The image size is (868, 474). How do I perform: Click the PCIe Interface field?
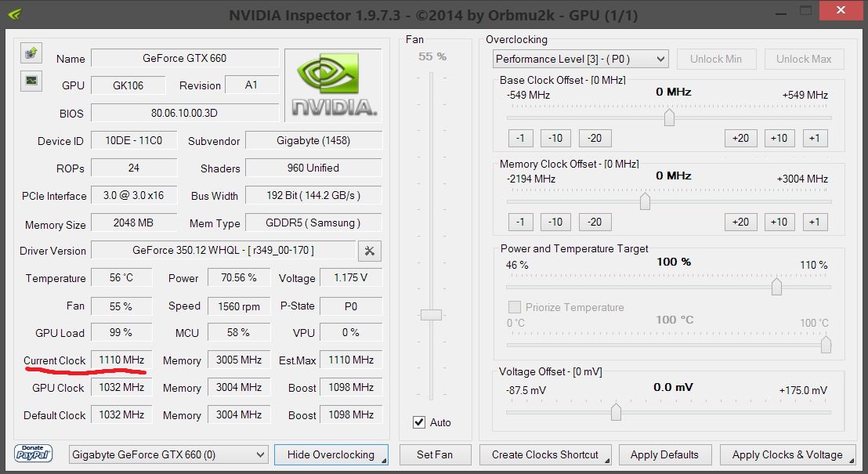point(134,195)
